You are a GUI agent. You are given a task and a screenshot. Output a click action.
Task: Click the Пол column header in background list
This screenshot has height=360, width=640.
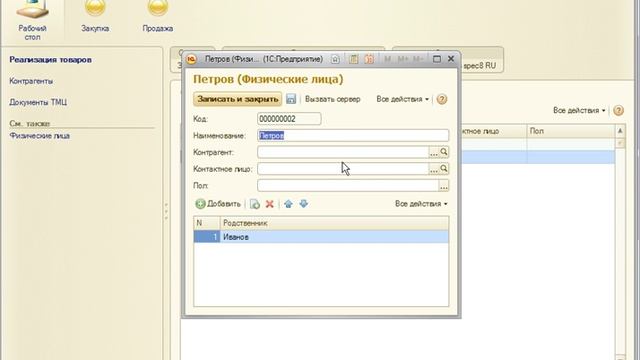click(x=571, y=131)
